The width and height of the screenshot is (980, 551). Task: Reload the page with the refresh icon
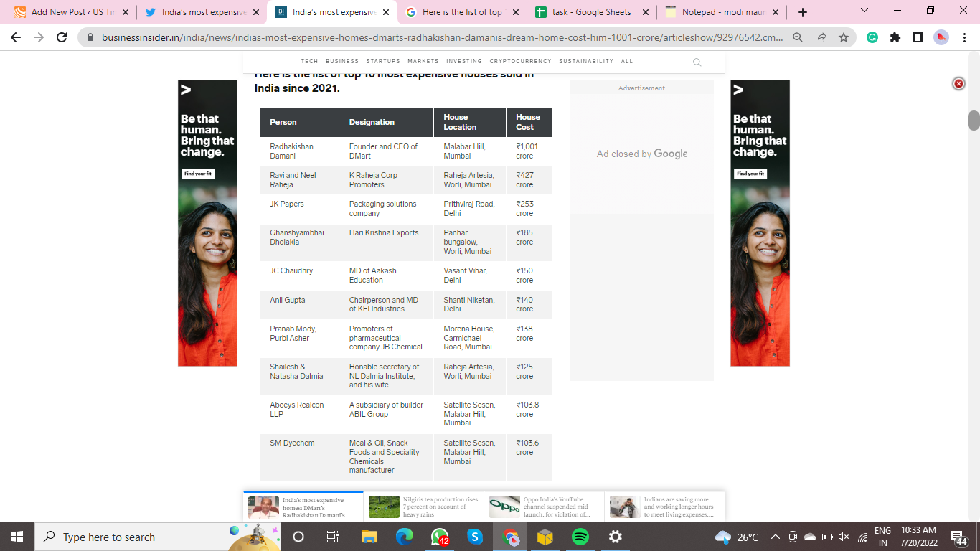pyautogui.click(x=62, y=37)
